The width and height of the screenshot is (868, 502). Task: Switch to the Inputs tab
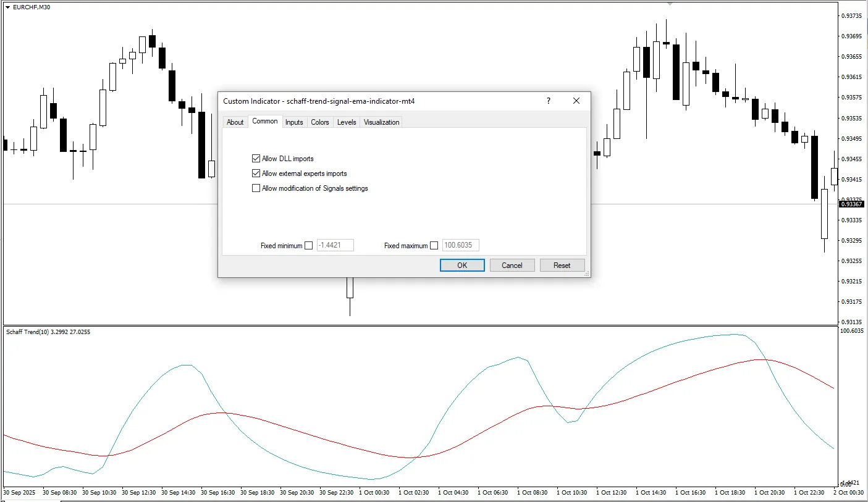(294, 122)
